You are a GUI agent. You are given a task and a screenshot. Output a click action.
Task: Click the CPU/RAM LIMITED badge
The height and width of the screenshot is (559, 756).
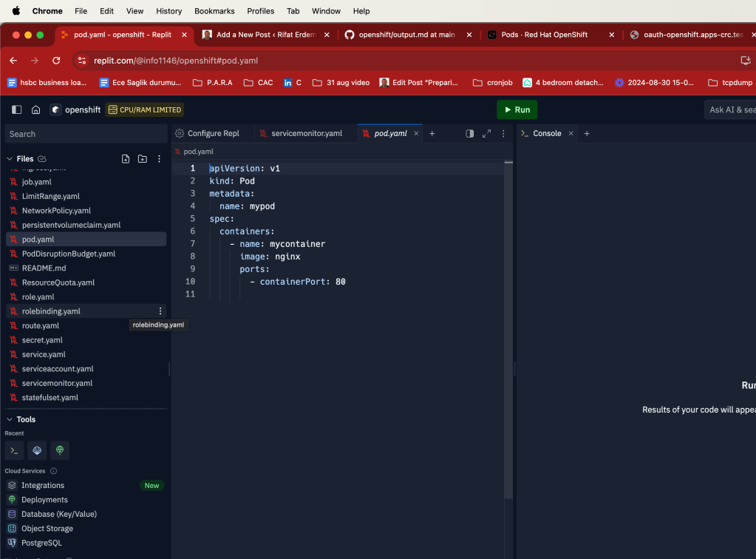coord(145,109)
